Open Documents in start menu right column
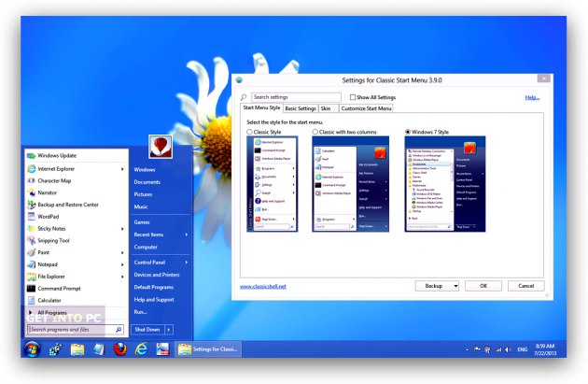 pos(147,182)
